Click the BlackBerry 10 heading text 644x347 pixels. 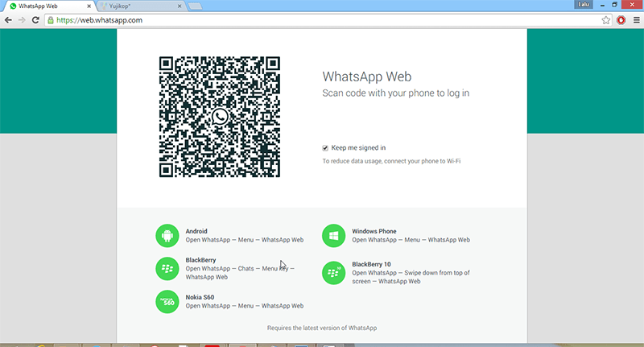click(x=371, y=264)
